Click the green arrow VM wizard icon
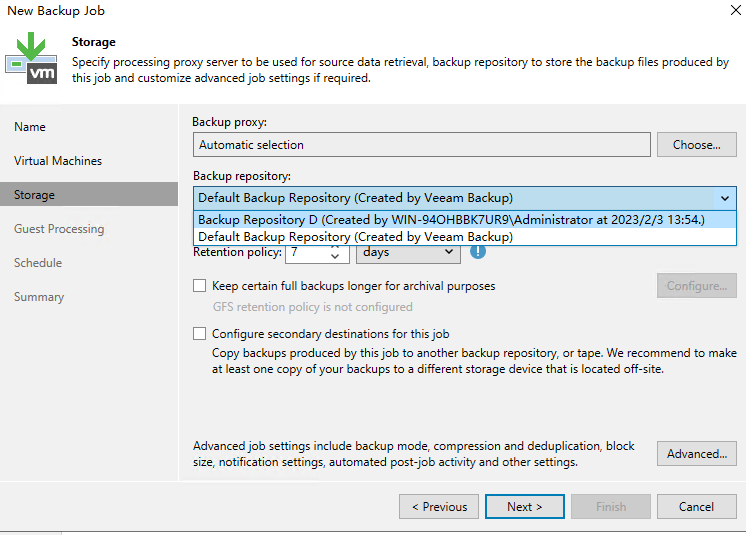Screen dimensions: 746x535 (x=31, y=58)
